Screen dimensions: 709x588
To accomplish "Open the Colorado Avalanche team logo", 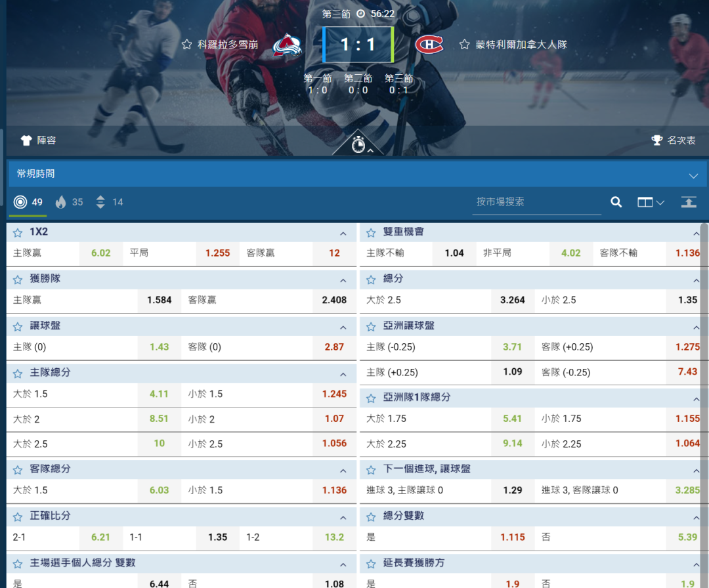I will tap(287, 45).
